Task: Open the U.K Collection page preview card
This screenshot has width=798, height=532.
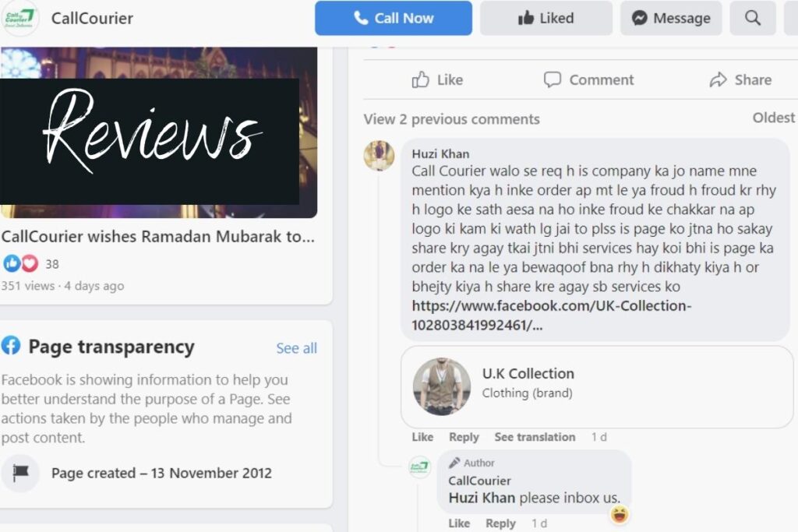Action: click(x=597, y=387)
